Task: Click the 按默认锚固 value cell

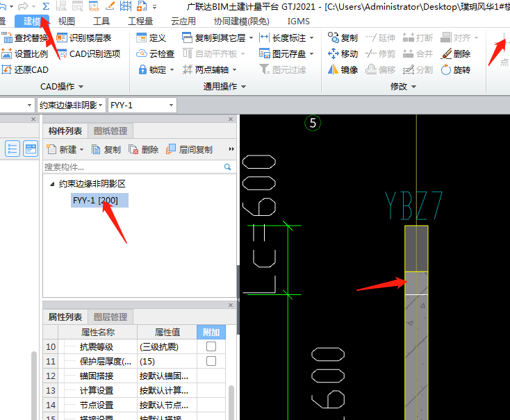Action: pyautogui.click(x=167, y=376)
